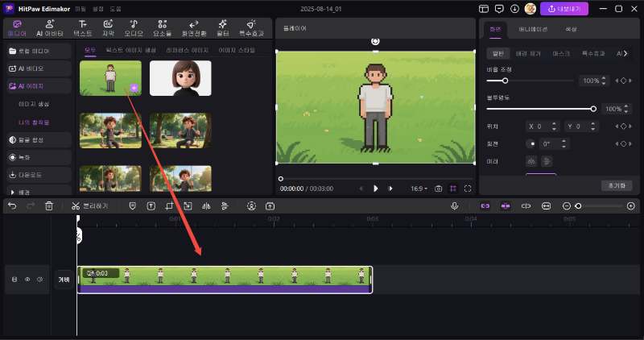644x340 pixels.
Task: Open Downloads (다운로드) sidebar item
Action: coord(39,175)
